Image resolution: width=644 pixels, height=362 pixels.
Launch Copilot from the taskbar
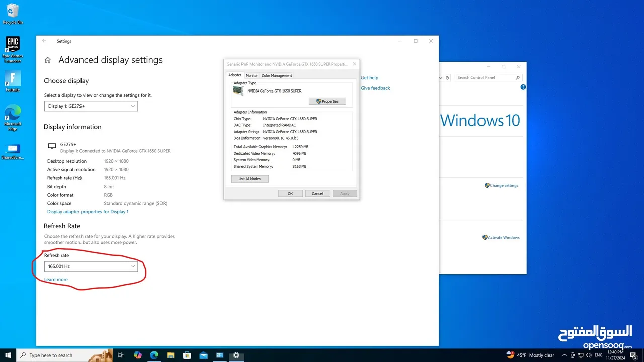138,355
